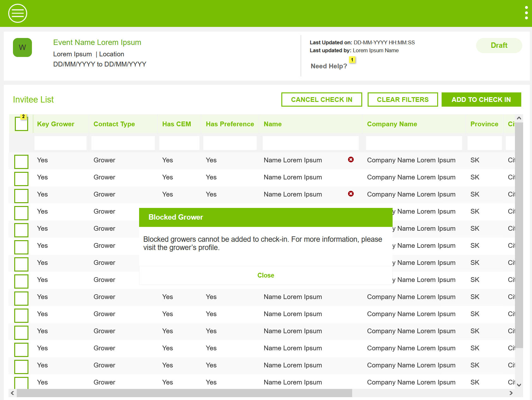Screen dimensions: 532x400
Task: Close the Blocked Grower dialog
Action: tap(266, 275)
